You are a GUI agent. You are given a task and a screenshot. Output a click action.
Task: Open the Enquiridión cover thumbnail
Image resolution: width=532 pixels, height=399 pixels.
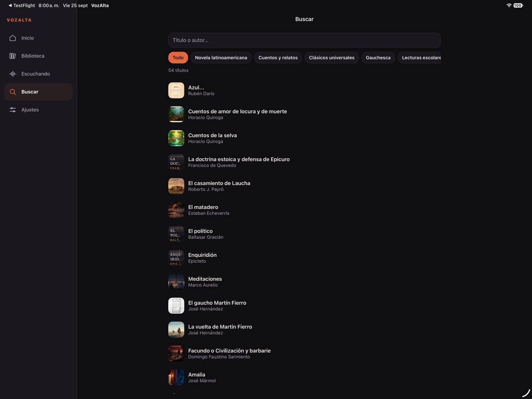tap(176, 258)
